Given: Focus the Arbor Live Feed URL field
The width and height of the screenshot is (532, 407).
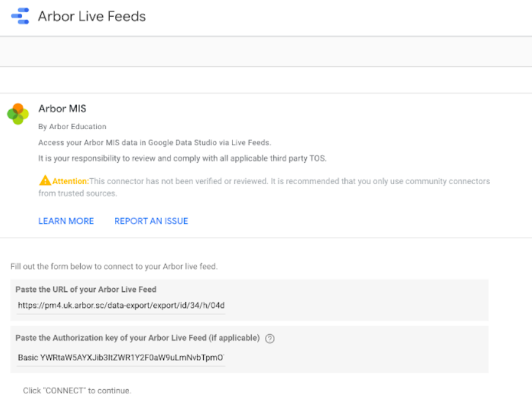Looking at the screenshot, I should pos(121,305).
